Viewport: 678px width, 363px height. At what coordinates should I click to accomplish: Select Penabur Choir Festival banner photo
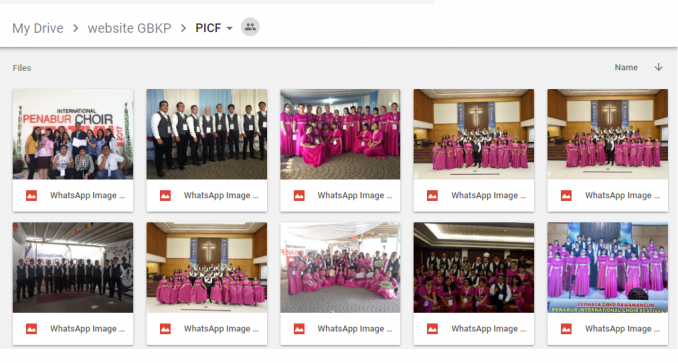tap(73, 134)
